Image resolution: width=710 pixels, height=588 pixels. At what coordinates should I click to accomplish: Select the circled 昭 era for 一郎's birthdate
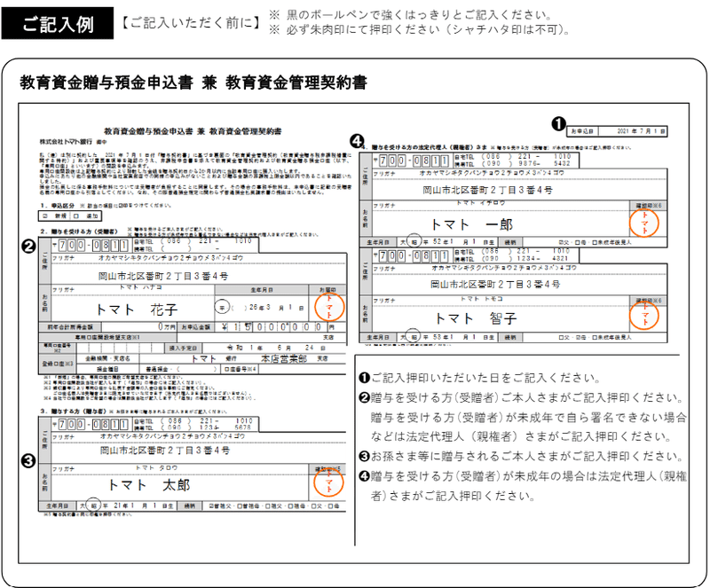(414, 242)
